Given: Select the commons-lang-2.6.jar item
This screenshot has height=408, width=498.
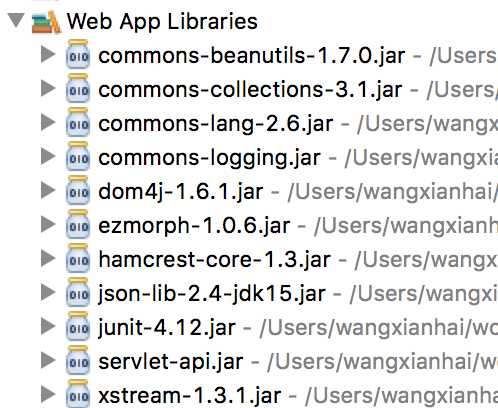Looking at the screenshot, I should point(215,125).
